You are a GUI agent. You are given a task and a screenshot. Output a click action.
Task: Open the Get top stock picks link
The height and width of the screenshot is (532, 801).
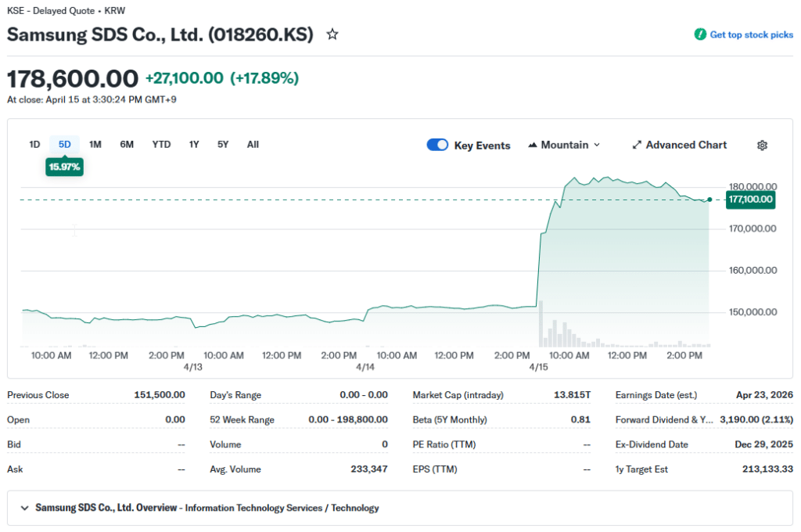(x=751, y=34)
